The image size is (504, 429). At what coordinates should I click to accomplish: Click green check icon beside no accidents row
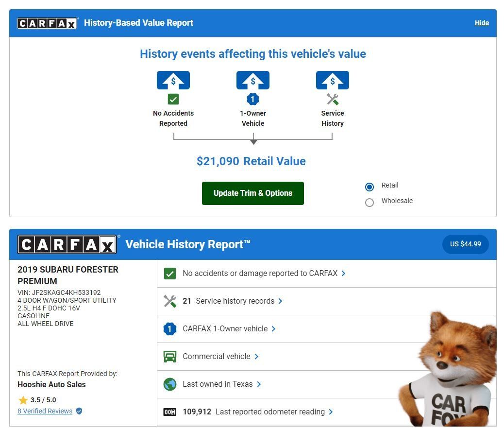click(x=170, y=274)
